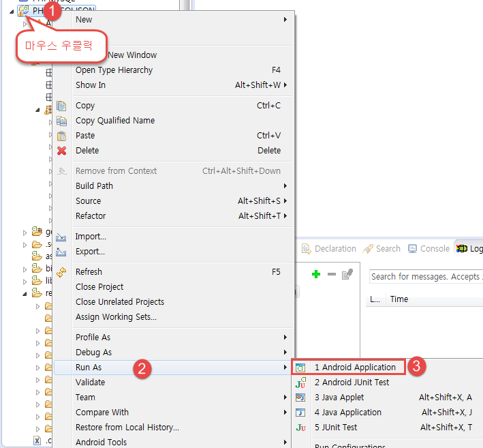This screenshot has height=448, width=483.
Task: Click the Export icon
Action: tap(61, 252)
